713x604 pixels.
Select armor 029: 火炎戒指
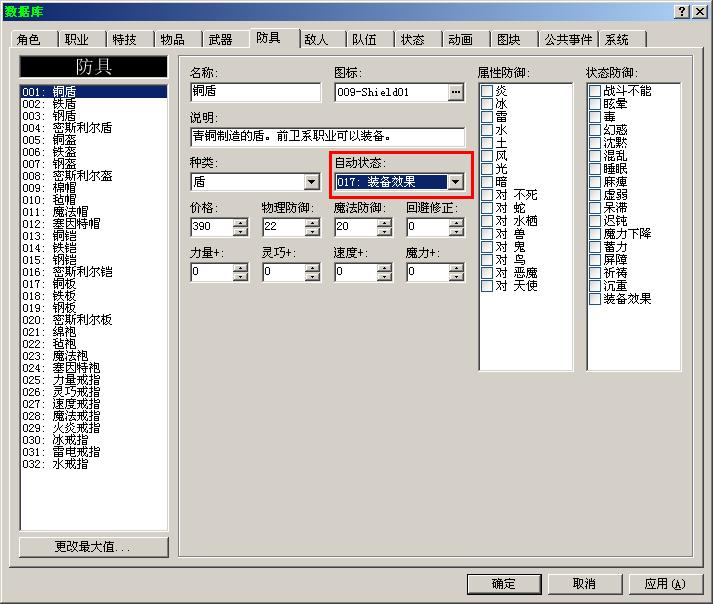click(94, 428)
